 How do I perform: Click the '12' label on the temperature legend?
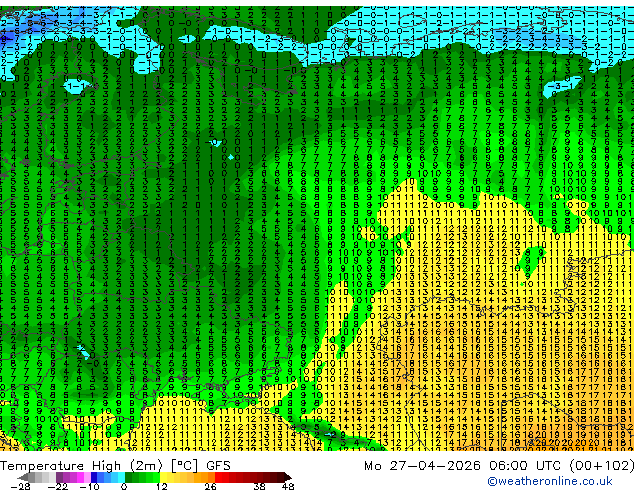point(162,486)
